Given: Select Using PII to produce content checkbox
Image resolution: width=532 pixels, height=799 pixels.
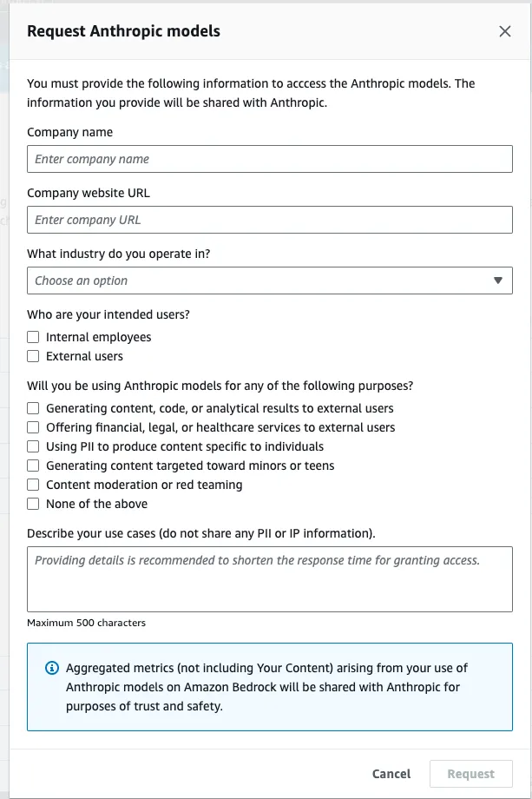Looking at the screenshot, I should (x=33, y=446).
